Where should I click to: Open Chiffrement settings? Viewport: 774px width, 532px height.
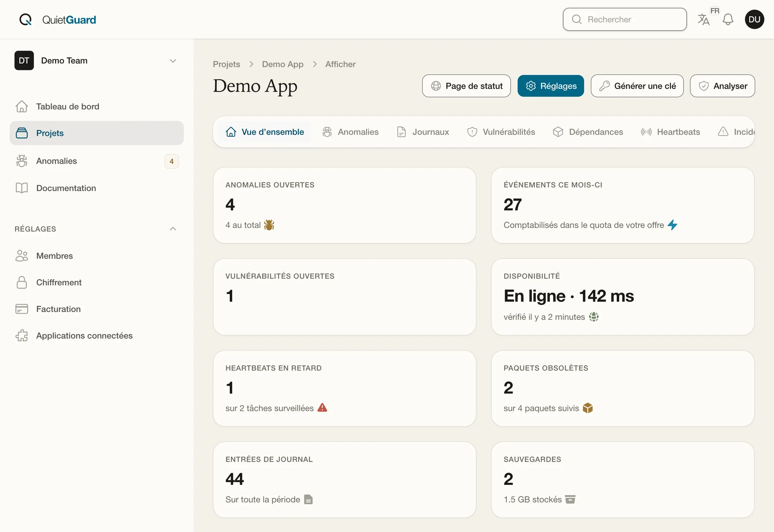tap(97, 282)
